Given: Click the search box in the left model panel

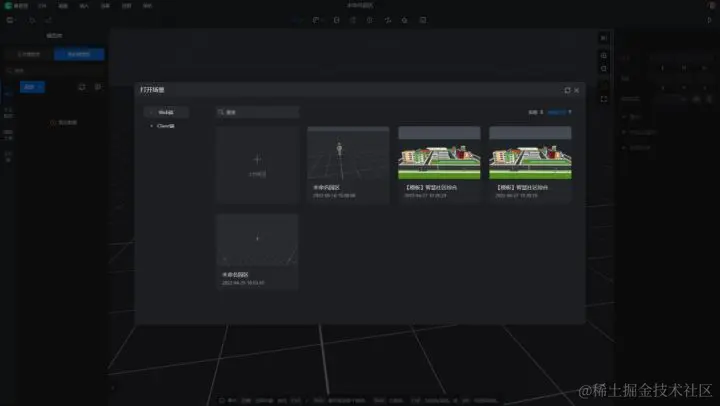Looking at the screenshot, I should point(55,70).
